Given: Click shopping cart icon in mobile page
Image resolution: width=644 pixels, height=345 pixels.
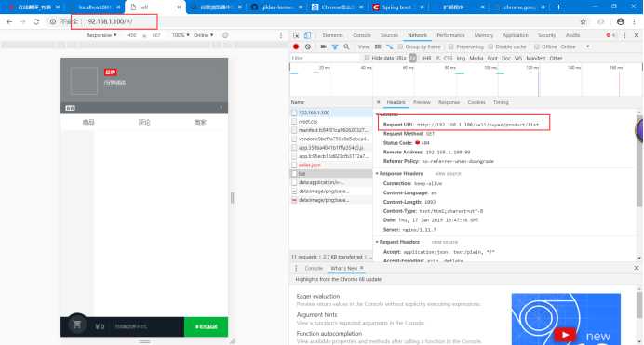Looking at the screenshot, I should (77, 325).
